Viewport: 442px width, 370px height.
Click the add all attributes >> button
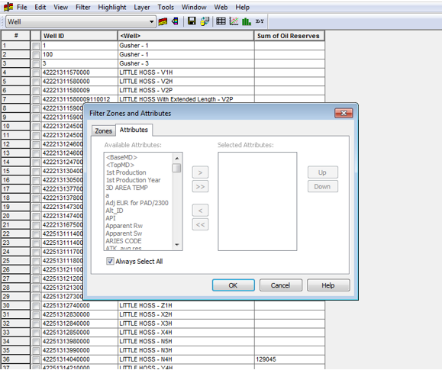(200, 187)
